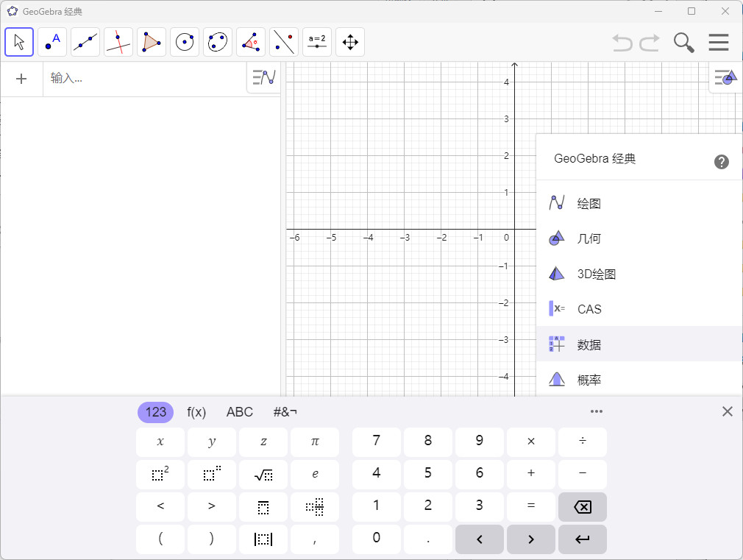Tap the open parenthesis key
Viewport: 743px width, 560px height.
[160, 539]
